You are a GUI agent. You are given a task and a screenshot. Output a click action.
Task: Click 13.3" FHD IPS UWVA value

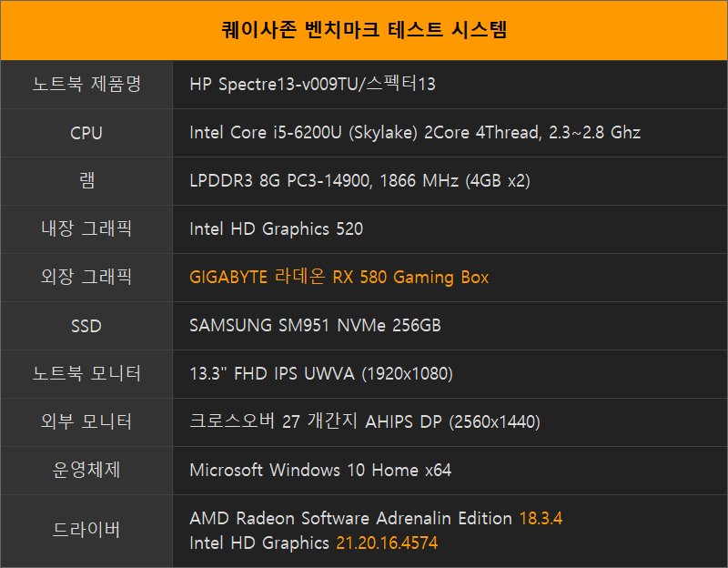pyautogui.click(x=321, y=373)
